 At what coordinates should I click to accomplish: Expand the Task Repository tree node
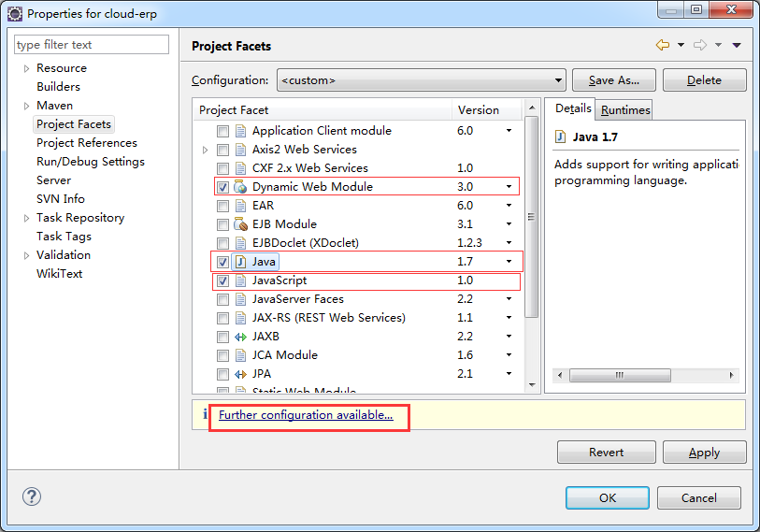[x=27, y=218]
